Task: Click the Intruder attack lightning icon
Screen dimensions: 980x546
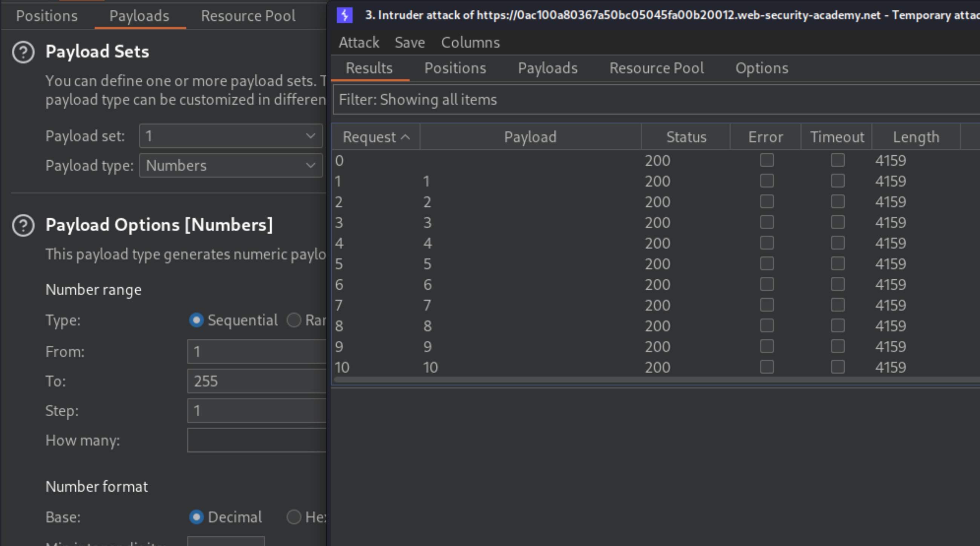Action: (345, 15)
